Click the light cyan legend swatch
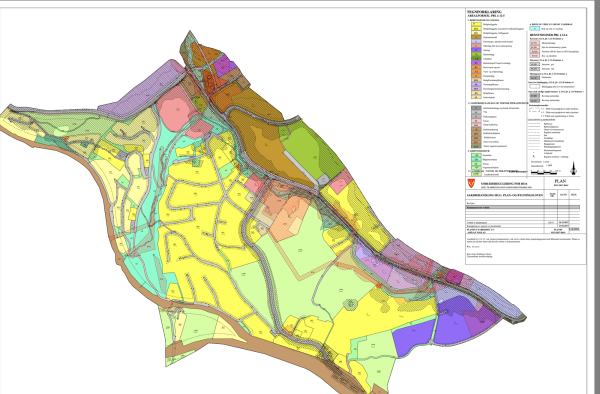600x394 pixels. [534, 29]
